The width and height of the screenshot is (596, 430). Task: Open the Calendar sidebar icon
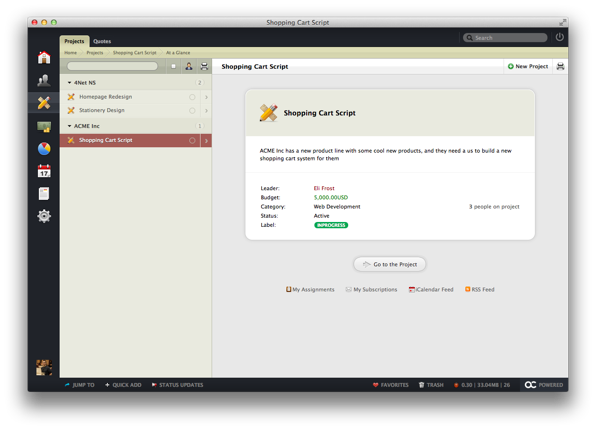(x=44, y=171)
